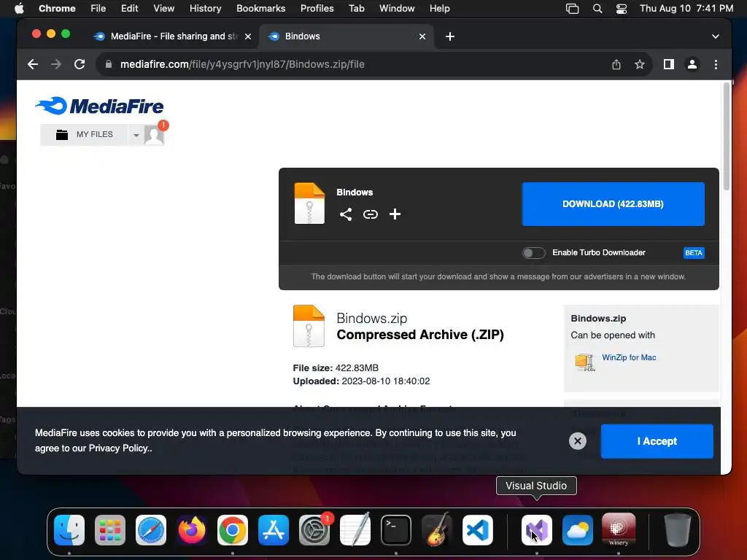Click the share icon under Bindows

tap(346, 214)
